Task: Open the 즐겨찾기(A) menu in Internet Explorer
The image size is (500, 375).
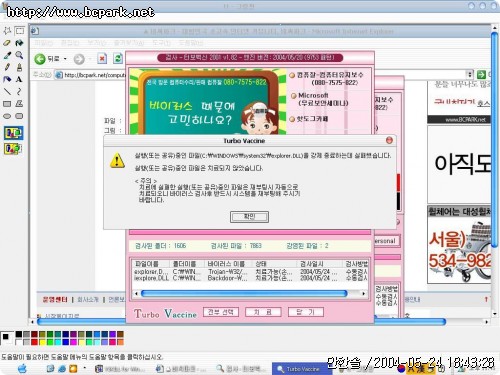Action: (x=129, y=43)
